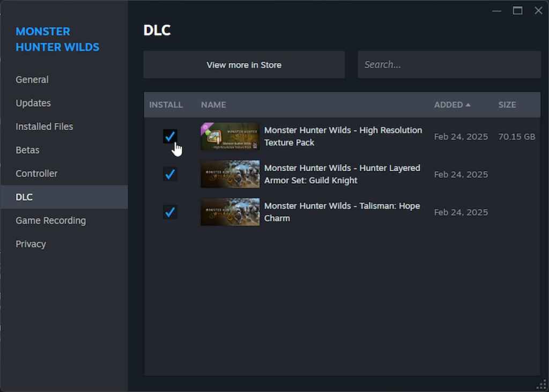Click Guild Knight armor set thumbnail
This screenshot has height=392, width=549.
click(230, 174)
